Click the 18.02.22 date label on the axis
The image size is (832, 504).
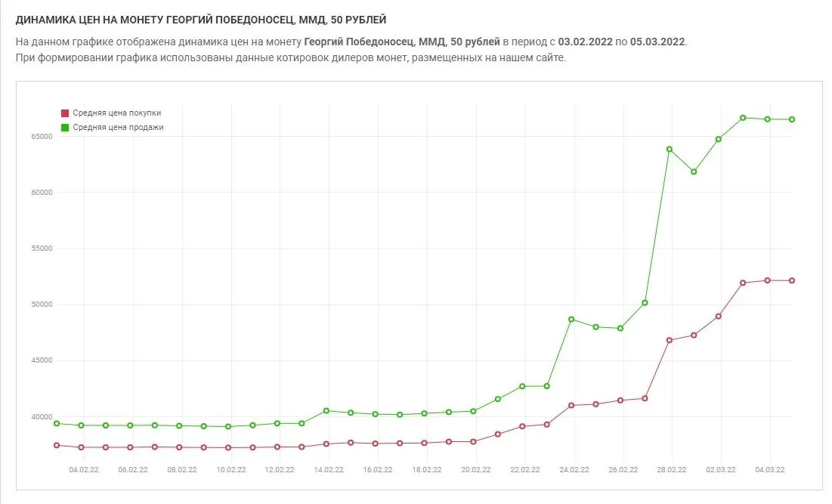[x=427, y=469]
